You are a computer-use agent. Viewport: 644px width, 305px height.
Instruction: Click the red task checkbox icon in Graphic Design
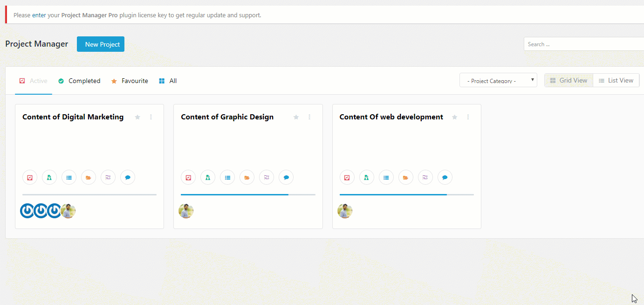188,177
